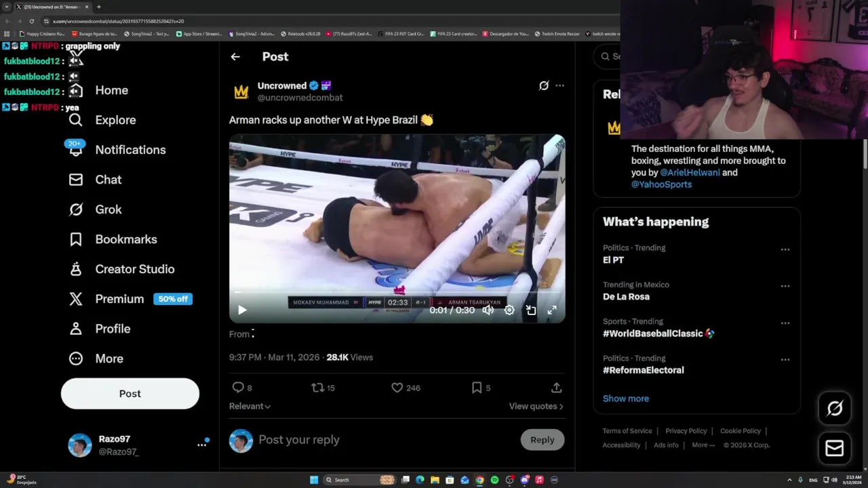Enter video fullscreen mode
868x488 pixels.
pos(552,310)
